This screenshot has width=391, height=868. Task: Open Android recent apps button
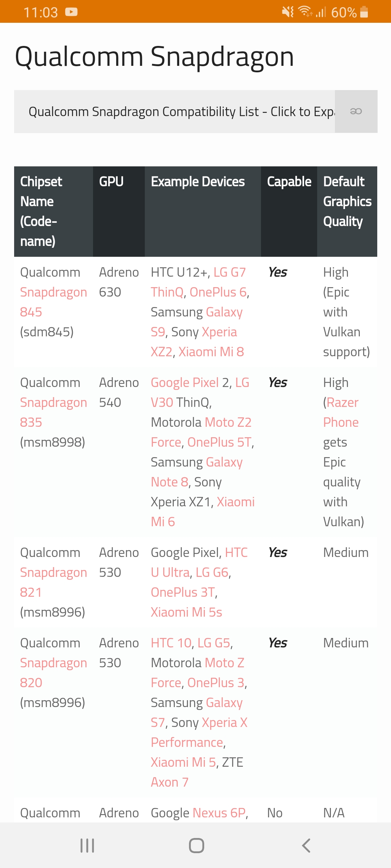[87, 846]
